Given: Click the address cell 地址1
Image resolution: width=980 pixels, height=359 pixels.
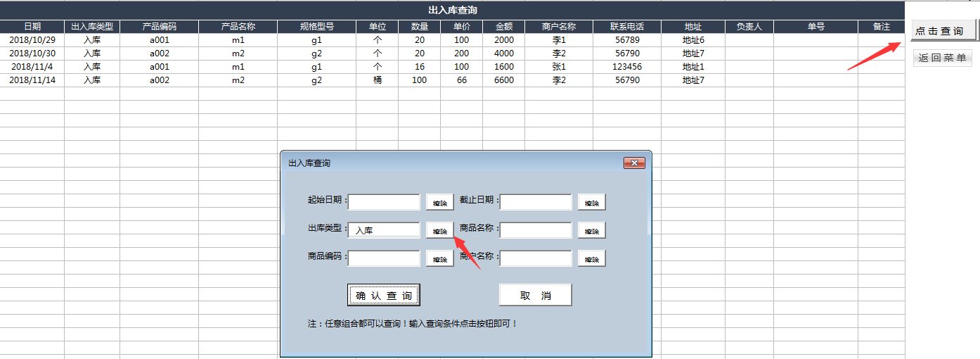Looking at the screenshot, I should coord(693,67).
